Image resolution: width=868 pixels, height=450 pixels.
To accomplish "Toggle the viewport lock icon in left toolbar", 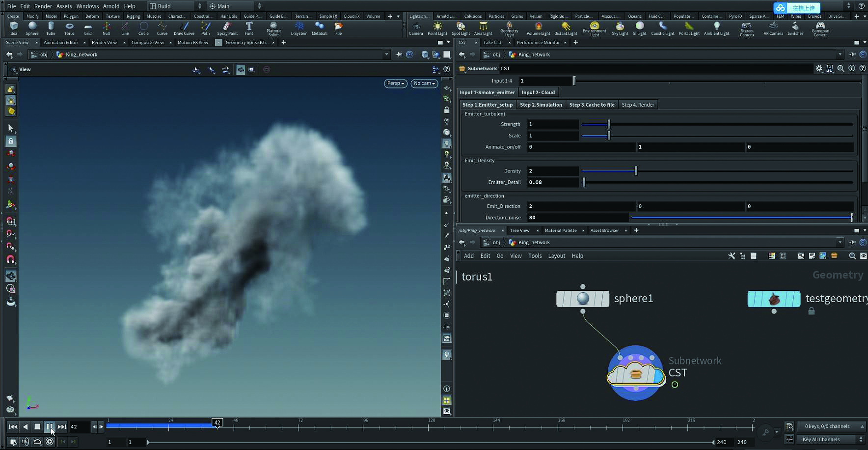I will (x=11, y=141).
